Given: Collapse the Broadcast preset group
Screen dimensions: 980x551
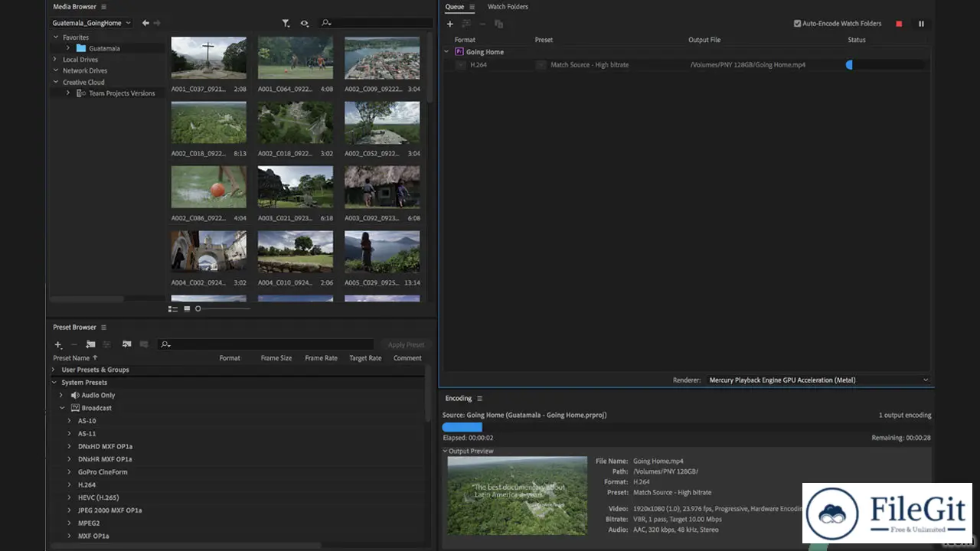Looking at the screenshot, I should [x=62, y=408].
